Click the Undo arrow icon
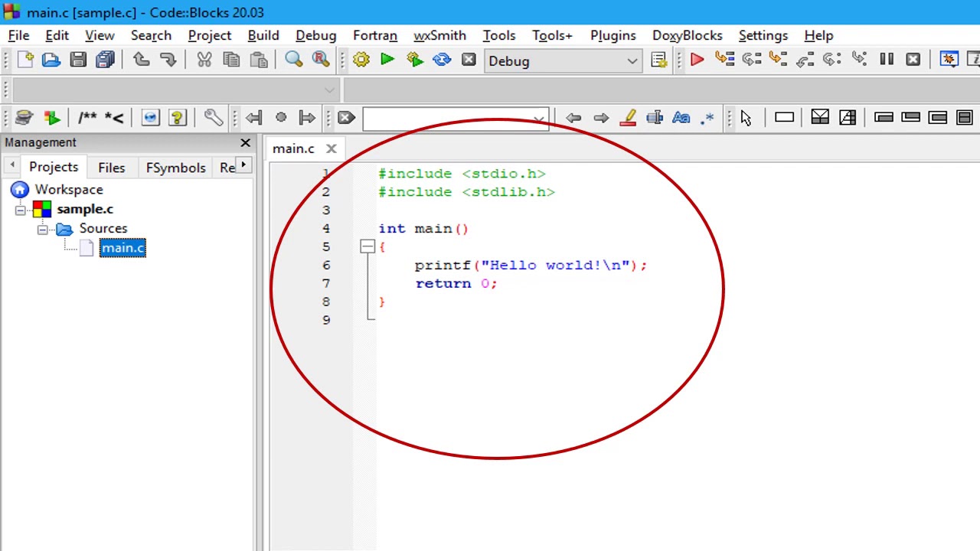The image size is (980, 551). click(x=141, y=60)
